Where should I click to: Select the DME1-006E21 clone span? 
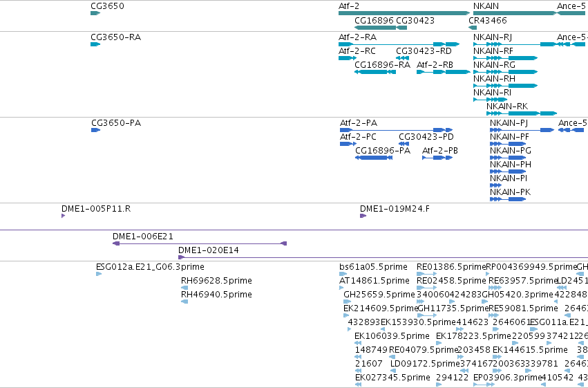[200, 243]
